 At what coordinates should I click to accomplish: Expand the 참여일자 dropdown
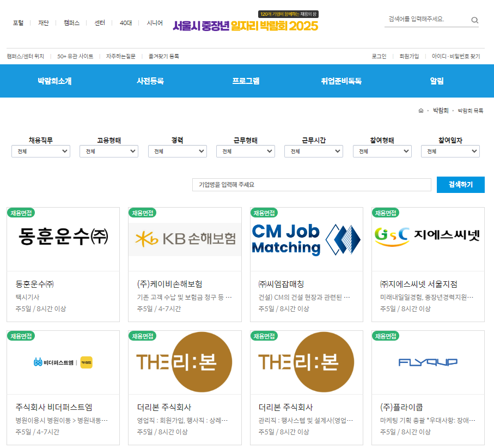[x=450, y=152]
